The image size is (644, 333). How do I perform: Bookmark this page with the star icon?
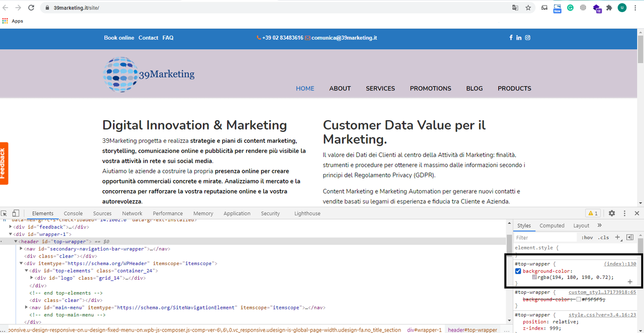tap(528, 8)
